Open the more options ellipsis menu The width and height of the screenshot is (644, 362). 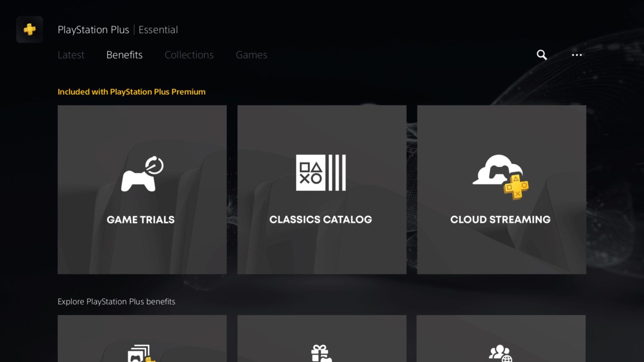577,55
